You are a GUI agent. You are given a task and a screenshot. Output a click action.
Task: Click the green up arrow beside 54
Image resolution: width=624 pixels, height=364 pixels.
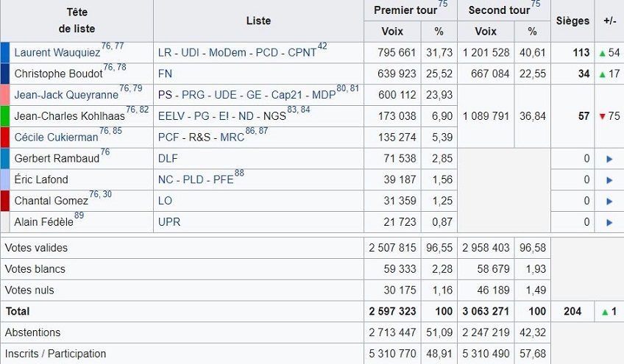click(x=601, y=53)
